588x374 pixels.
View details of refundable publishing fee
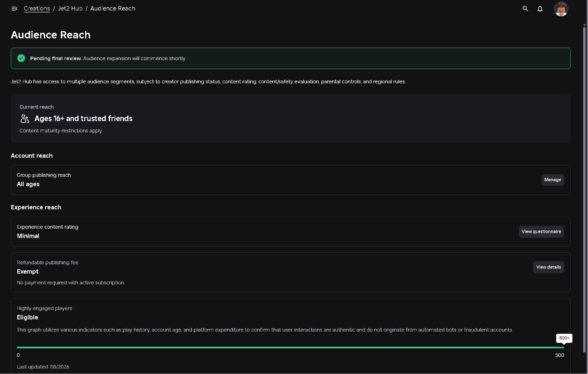click(548, 267)
